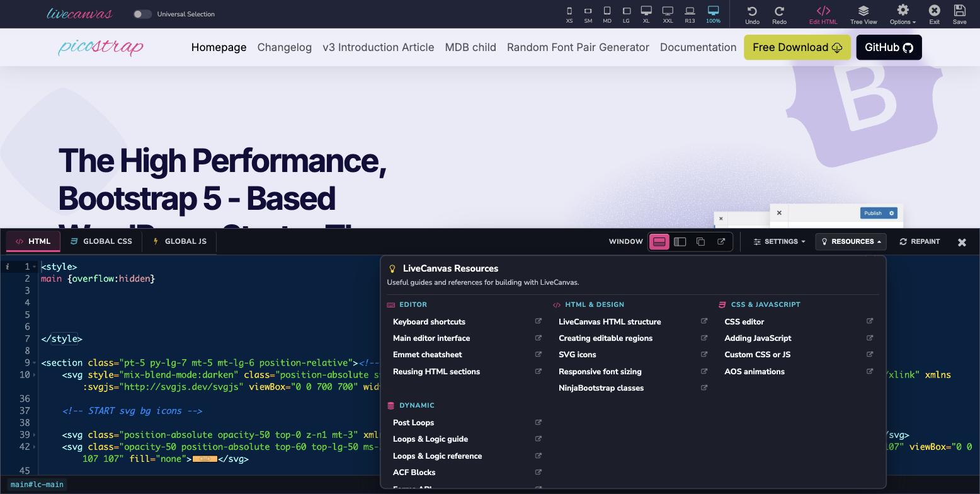Viewport: 980px width, 494px height.
Task: Switch preview to LG device size
Action: [626, 14]
